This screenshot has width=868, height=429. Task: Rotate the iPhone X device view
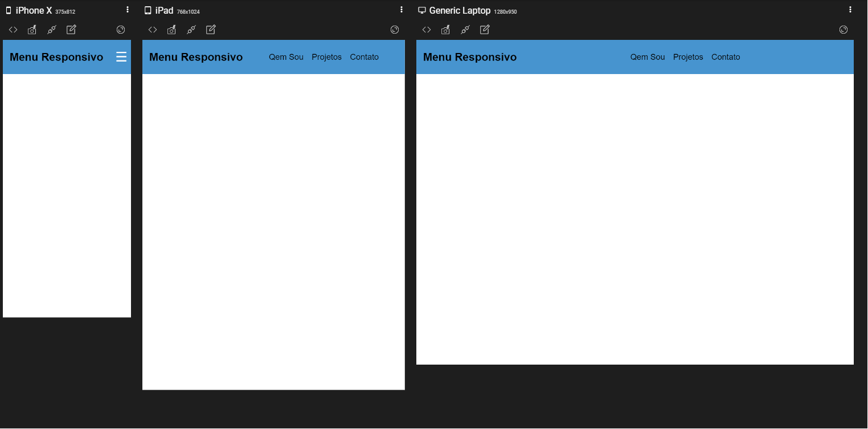coord(121,30)
